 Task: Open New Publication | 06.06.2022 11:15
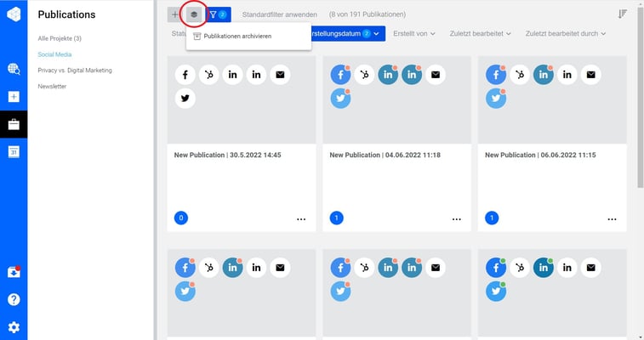(540, 155)
